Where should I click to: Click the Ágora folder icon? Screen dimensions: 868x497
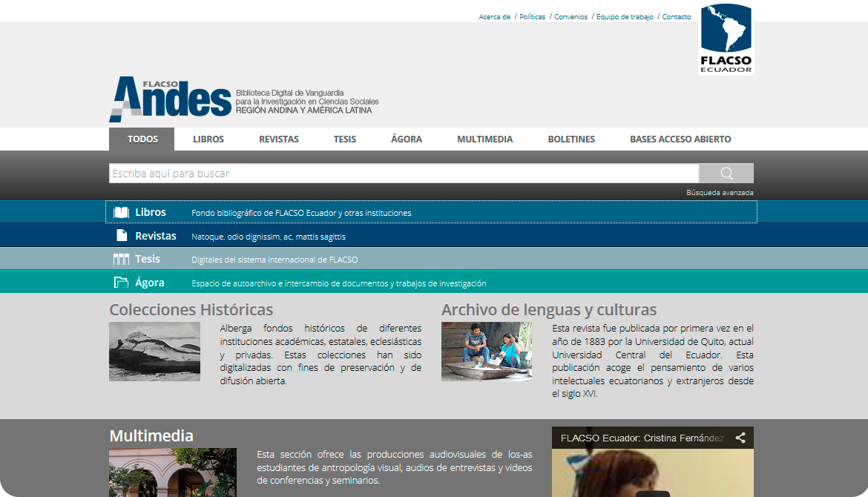[x=121, y=283]
